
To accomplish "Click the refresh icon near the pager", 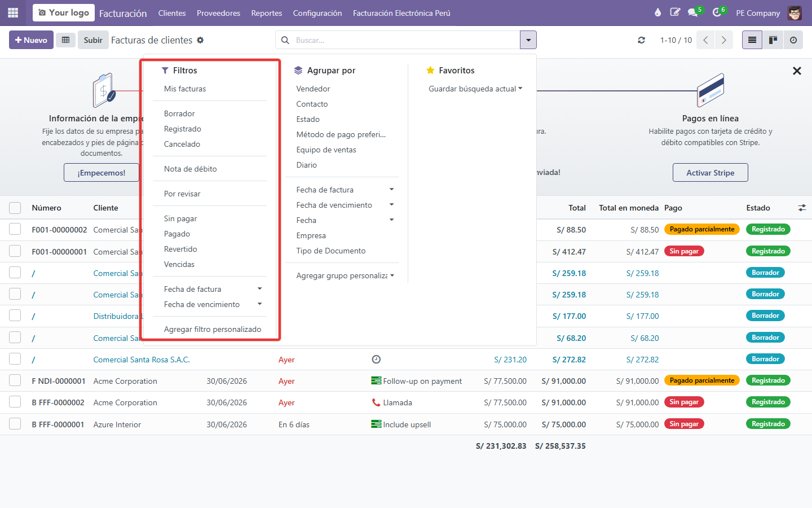I will 641,40.
